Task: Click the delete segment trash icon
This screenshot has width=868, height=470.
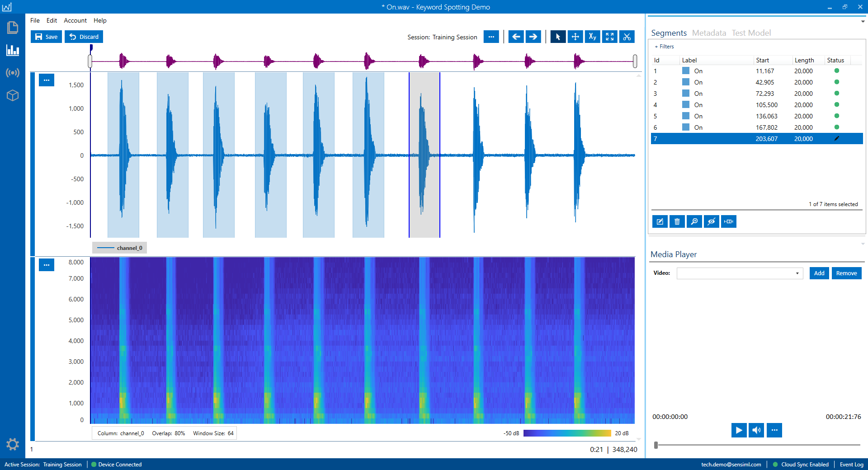Action: click(x=677, y=221)
